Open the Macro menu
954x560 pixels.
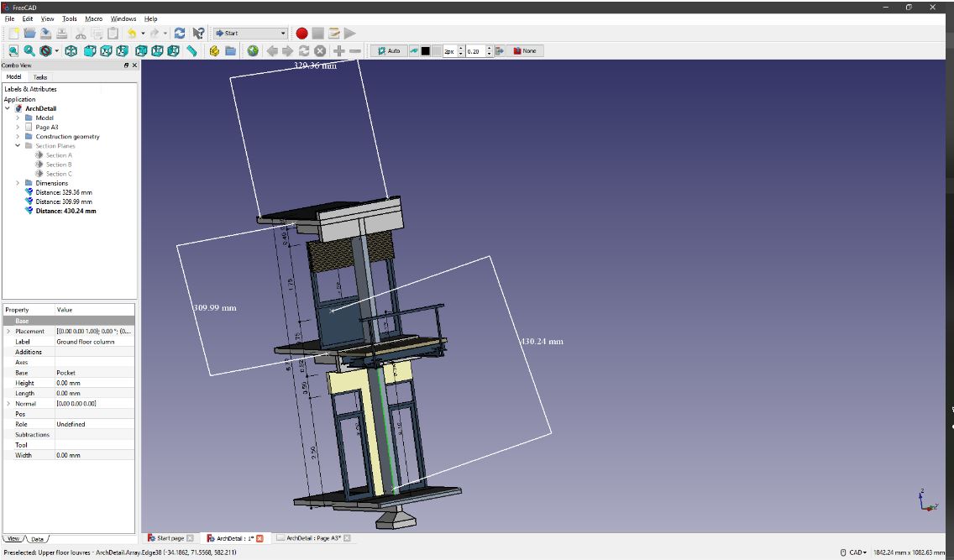[93, 18]
